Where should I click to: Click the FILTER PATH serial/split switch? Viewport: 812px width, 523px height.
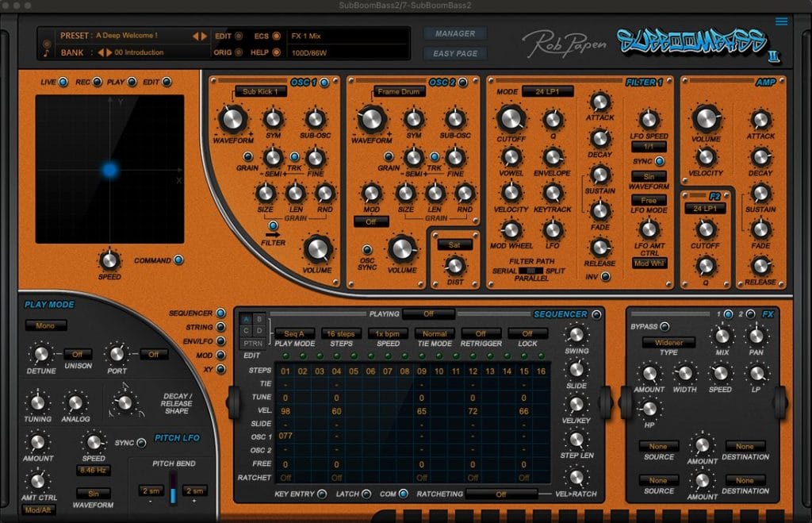pos(530,271)
